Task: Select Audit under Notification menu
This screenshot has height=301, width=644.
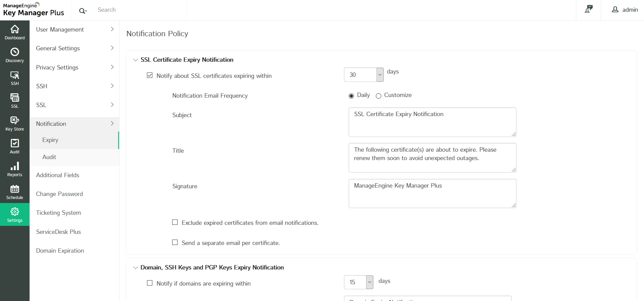Action: 49,157
